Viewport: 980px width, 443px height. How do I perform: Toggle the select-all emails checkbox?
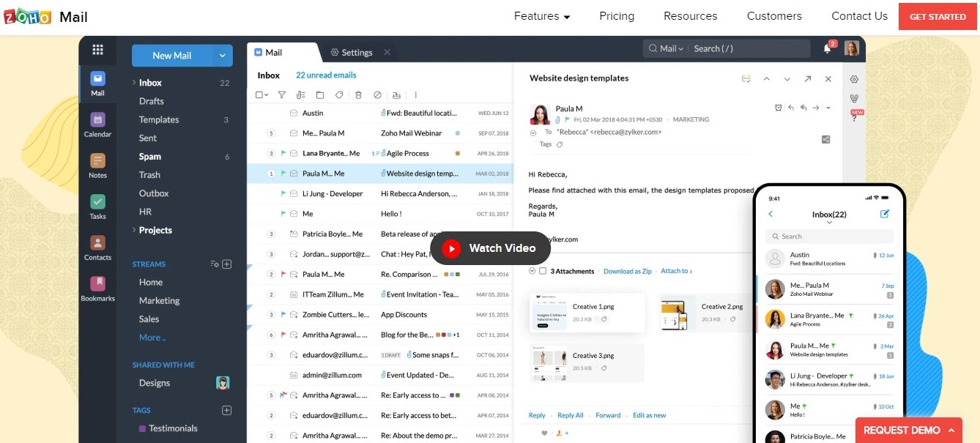pos(259,95)
